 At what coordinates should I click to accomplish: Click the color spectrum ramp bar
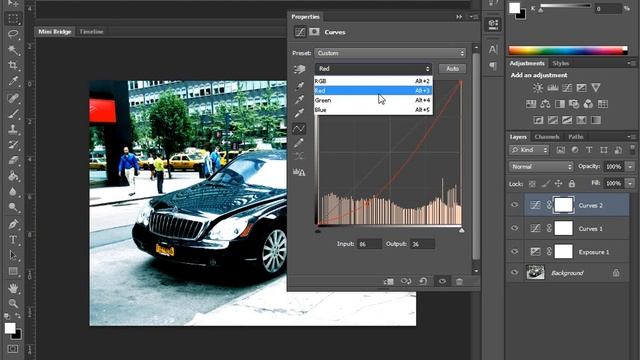click(567, 51)
